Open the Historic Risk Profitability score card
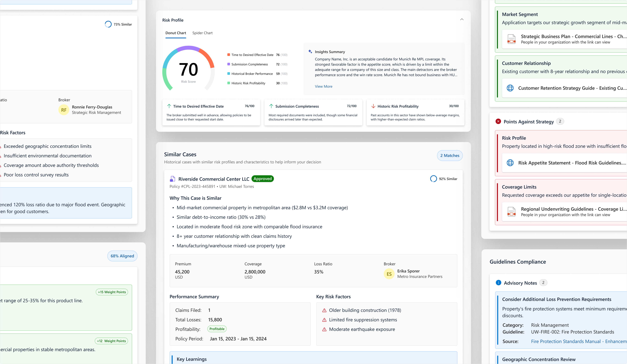The height and width of the screenshot is (364, 627). (415, 112)
